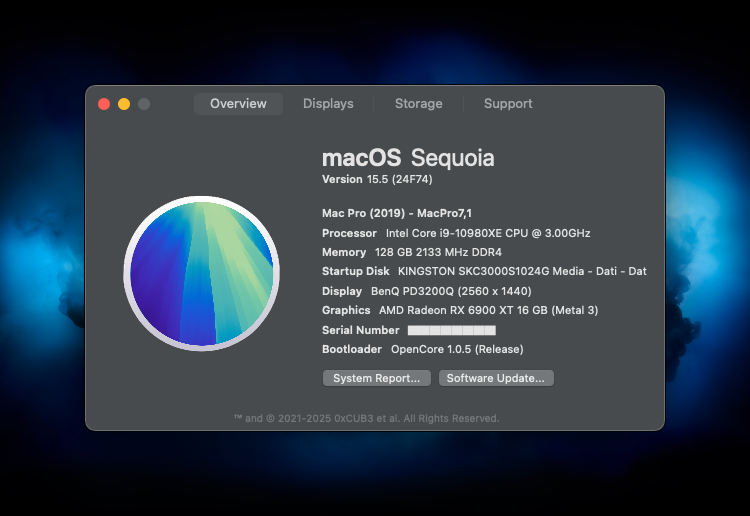
Task: Click the greyed-out zoom window button
Action: pyautogui.click(x=144, y=104)
